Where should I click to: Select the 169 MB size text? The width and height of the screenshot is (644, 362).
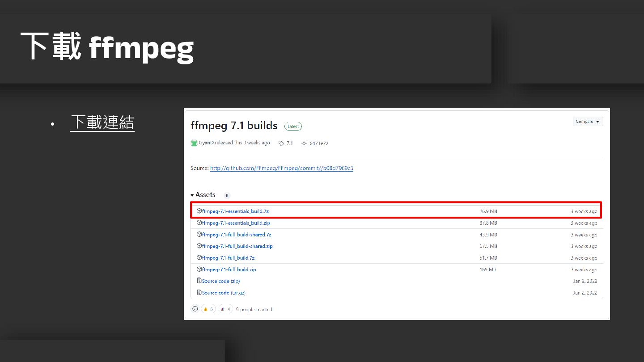[487, 269]
